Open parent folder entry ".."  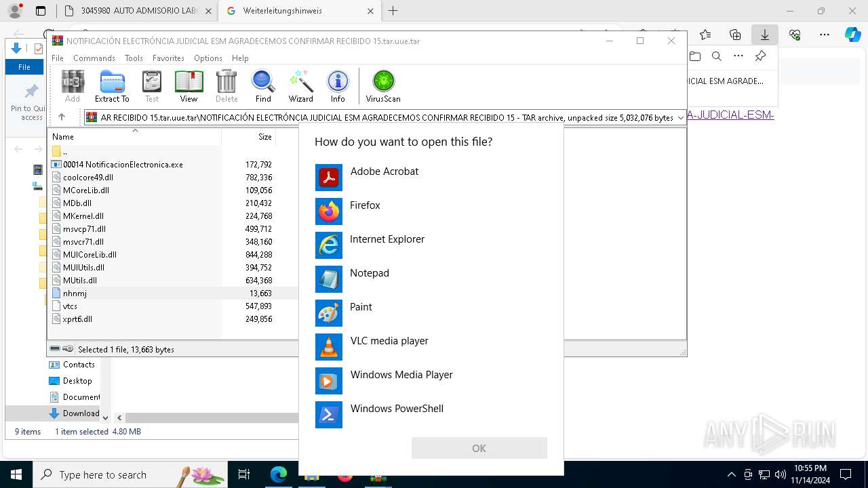(64, 151)
